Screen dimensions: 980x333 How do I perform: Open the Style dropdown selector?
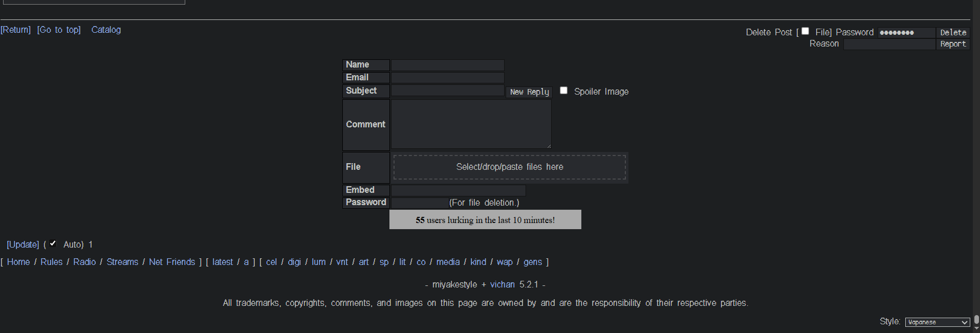(x=937, y=322)
